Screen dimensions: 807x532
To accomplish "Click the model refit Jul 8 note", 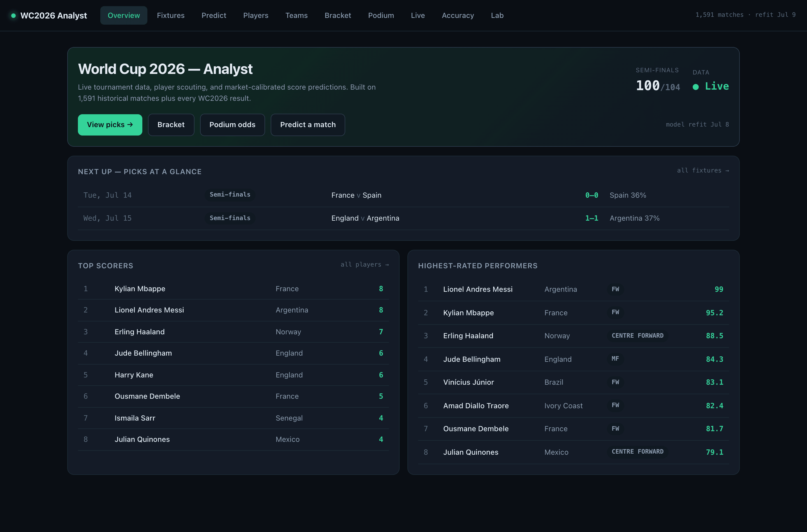I will pyautogui.click(x=697, y=125).
